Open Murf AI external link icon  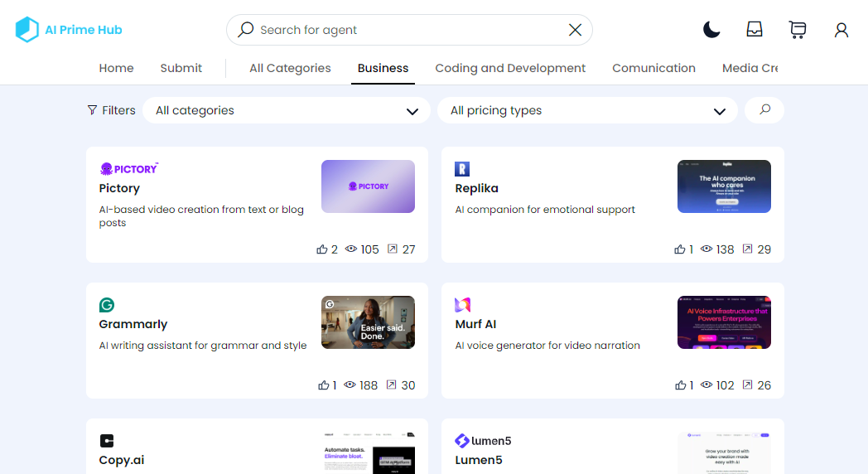[747, 385]
